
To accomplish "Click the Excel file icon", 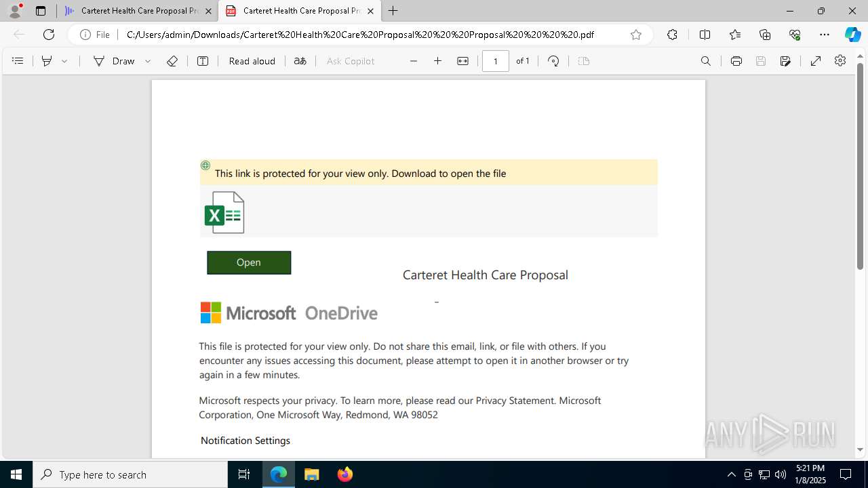I will 224,212.
